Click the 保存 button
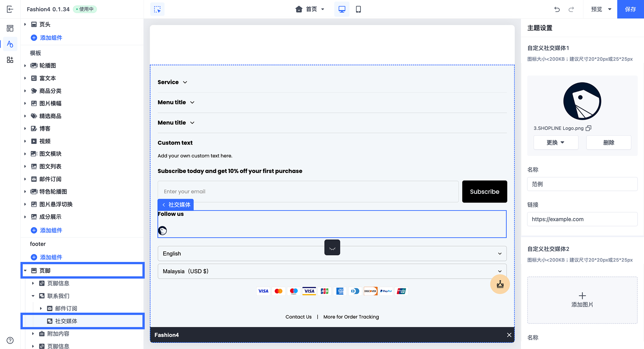Viewport: 644px width, 349px height. [630, 9]
